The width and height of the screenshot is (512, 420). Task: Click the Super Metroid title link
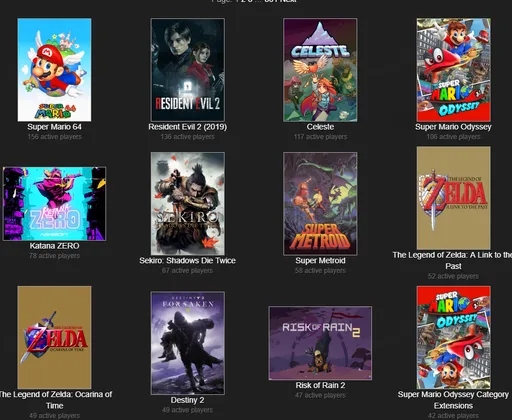pyautogui.click(x=320, y=261)
